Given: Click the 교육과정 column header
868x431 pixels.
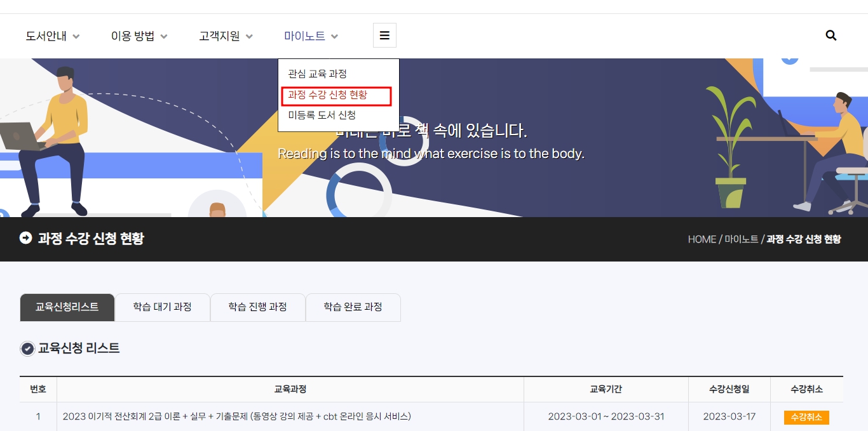Looking at the screenshot, I should coord(290,389).
